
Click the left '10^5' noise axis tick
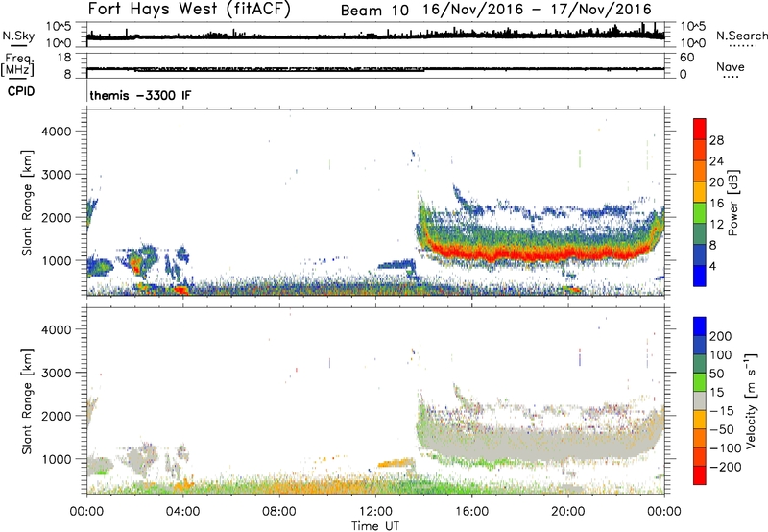(59, 27)
